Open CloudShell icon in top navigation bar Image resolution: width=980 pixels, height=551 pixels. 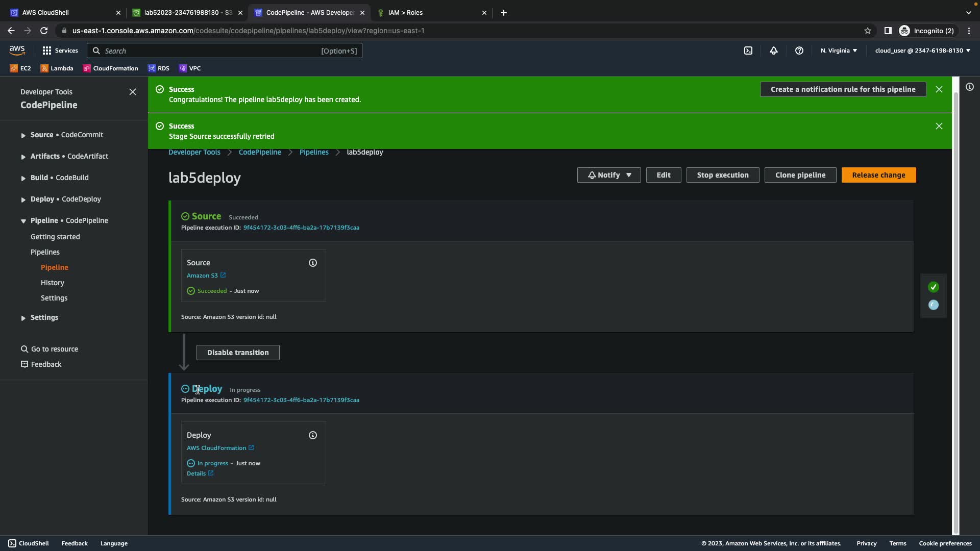click(x=748, y=51)
